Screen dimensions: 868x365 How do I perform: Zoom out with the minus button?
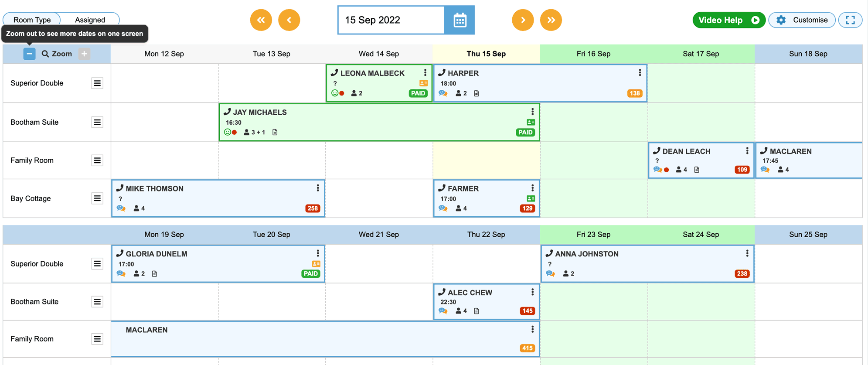click(x=29, y=54)
